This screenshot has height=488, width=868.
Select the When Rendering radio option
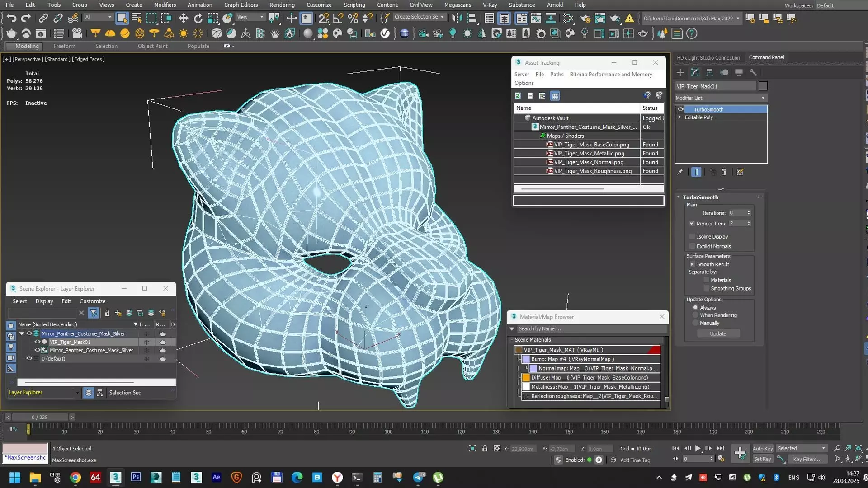tap(696, 315)
